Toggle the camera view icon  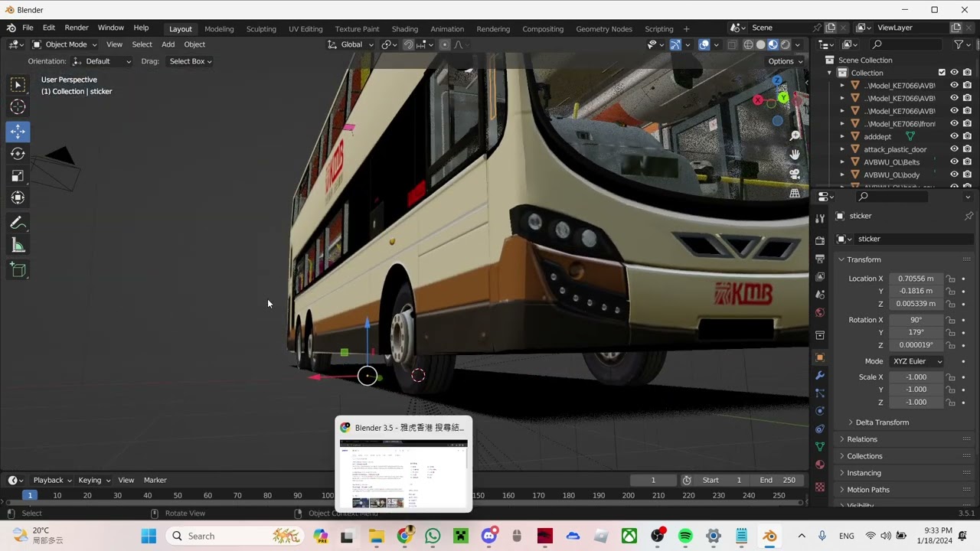point(795,174)
